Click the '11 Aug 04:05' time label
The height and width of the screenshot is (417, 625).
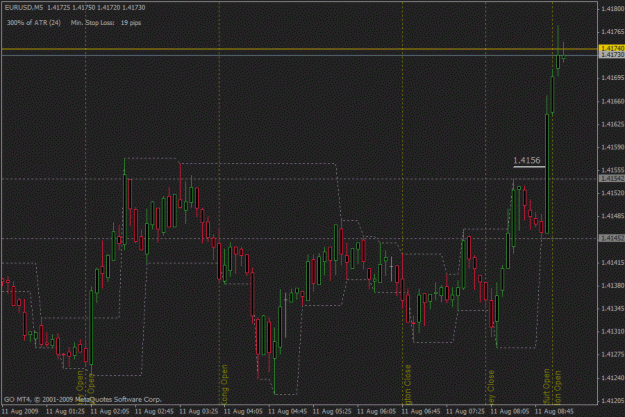click(244, 411)
